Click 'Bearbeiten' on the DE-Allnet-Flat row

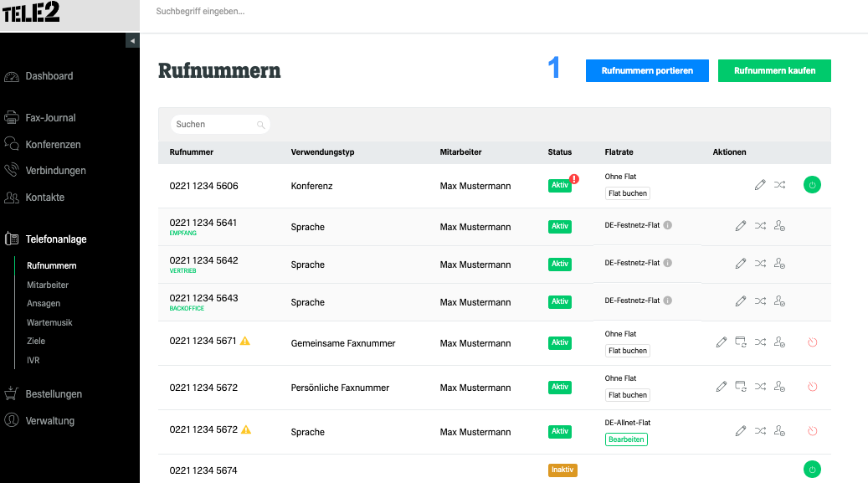(626, 439)
